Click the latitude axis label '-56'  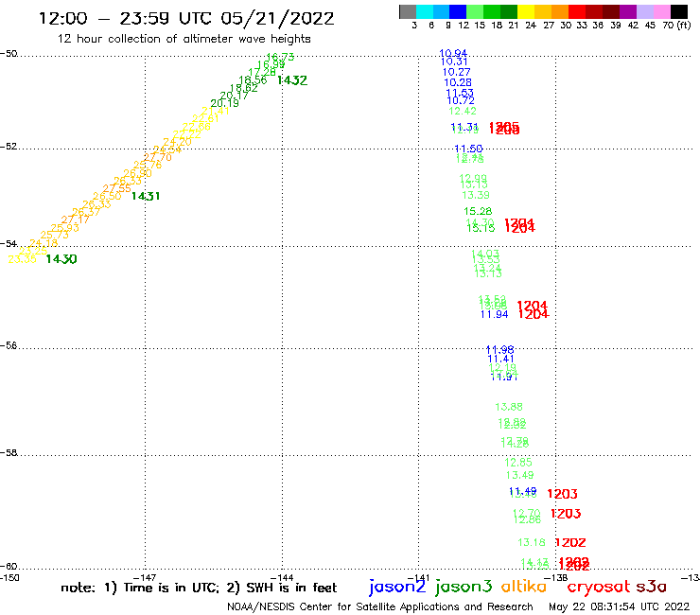pyautogui.click(x=9, y=345)
